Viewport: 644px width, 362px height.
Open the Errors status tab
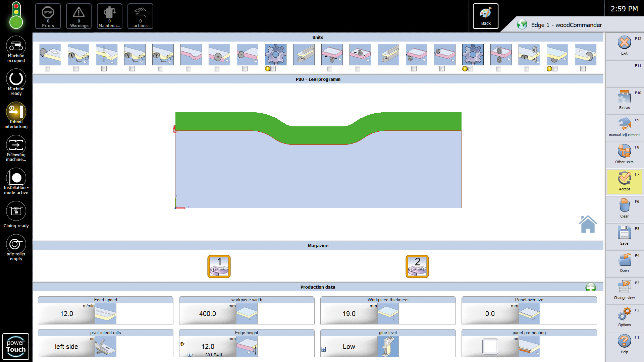[48, 16]
